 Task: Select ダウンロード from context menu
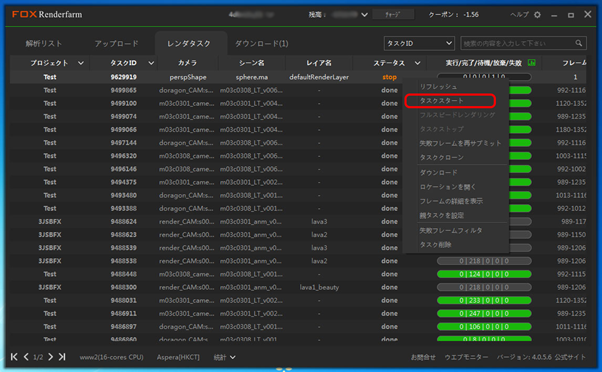click(x=438, y=173)
